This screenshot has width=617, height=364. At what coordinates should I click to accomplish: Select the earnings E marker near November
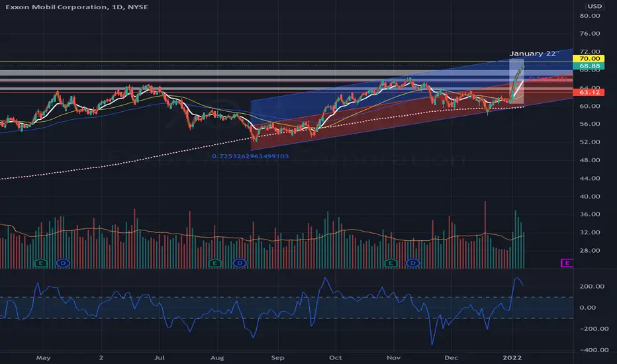(391, 263)
